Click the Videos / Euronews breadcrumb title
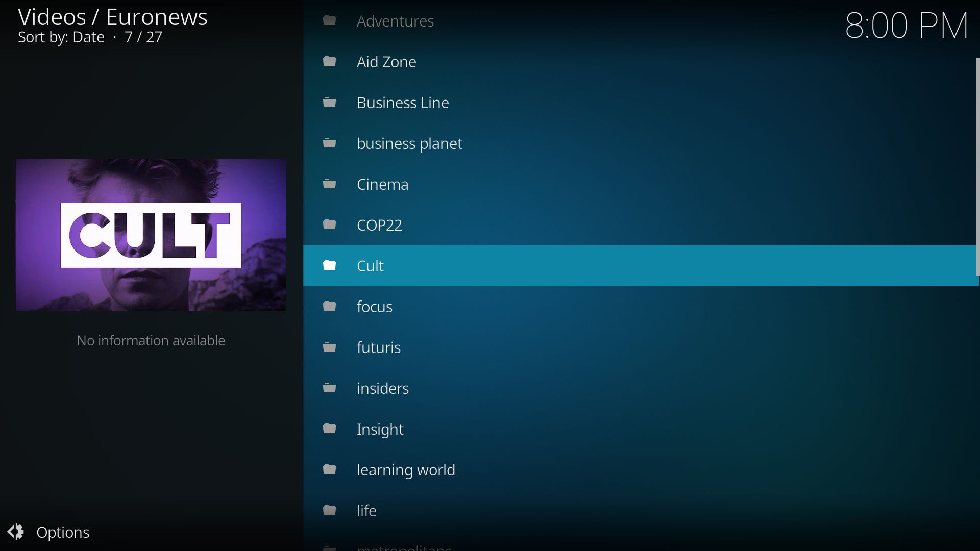Image resolution: width=980 pixels, height=551 pixels. coord(113,17)
